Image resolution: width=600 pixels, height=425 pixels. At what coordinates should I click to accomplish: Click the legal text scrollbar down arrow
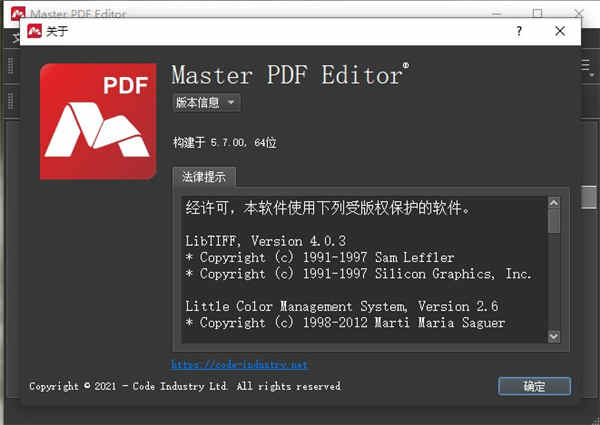tap(554, 337)
